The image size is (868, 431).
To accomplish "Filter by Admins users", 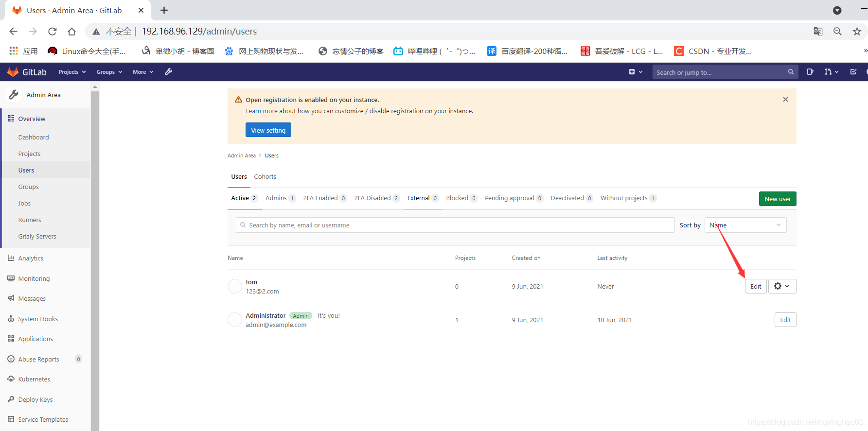I will [x=280, y=198].
